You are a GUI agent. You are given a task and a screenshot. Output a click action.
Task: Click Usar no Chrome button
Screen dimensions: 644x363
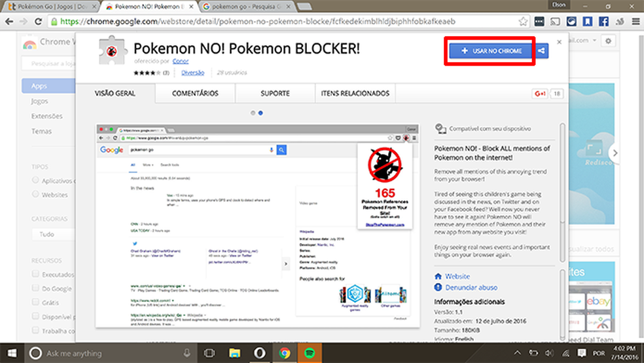point(492,51)
